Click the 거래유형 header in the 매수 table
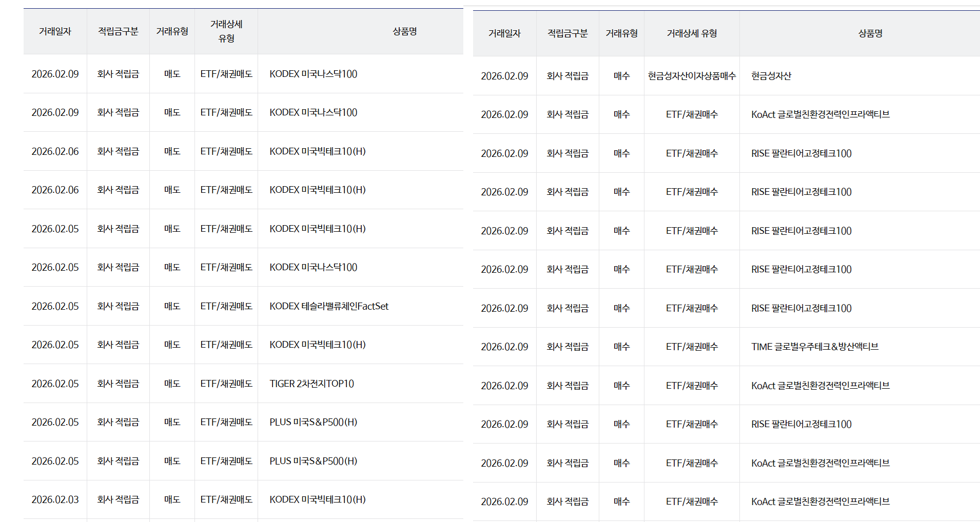Image resolution: width=980 pixels, height=522 pixels. (x=621, y=33)
